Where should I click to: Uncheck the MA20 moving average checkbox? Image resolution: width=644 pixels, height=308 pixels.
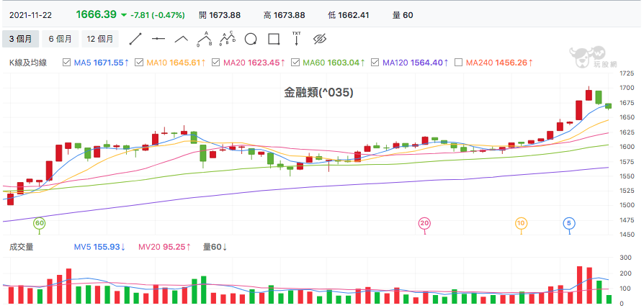tap(215, 63)
